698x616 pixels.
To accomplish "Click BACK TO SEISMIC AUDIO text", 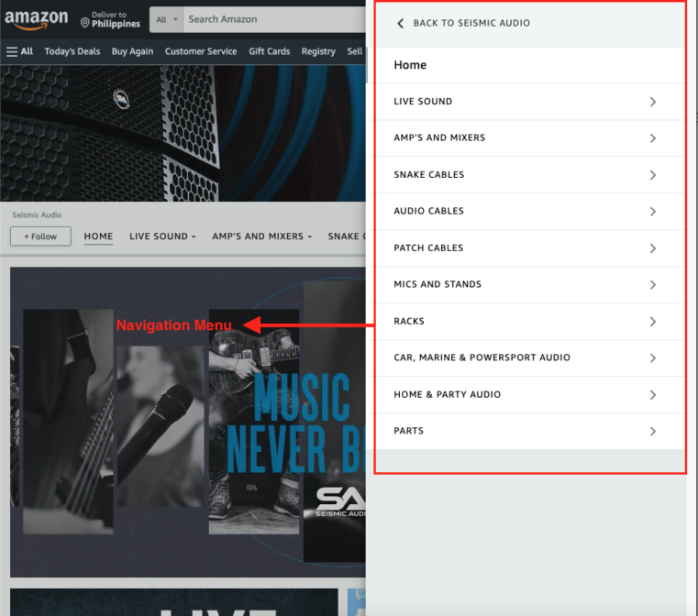I will click(471, 23).
